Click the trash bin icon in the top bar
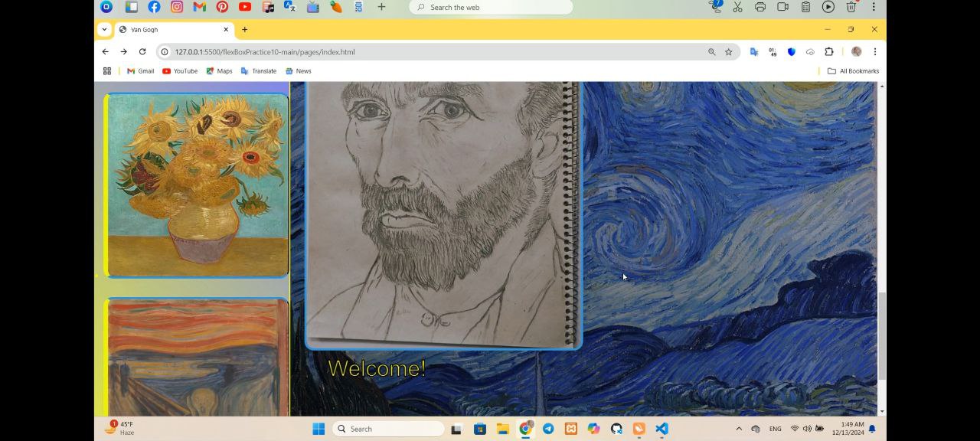 pos(851,7)
